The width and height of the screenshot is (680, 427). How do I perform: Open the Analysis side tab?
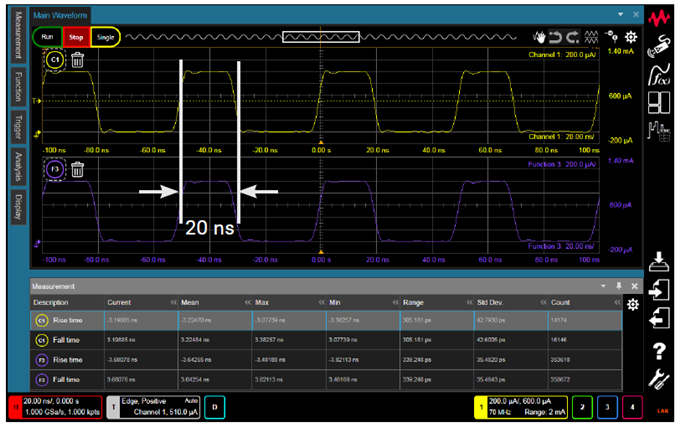18,166
